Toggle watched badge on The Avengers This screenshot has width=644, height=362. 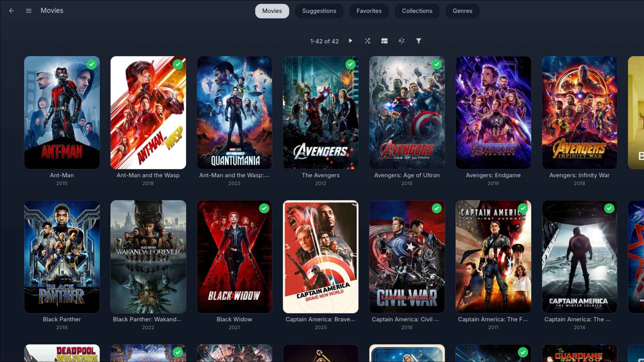[351, 64]
